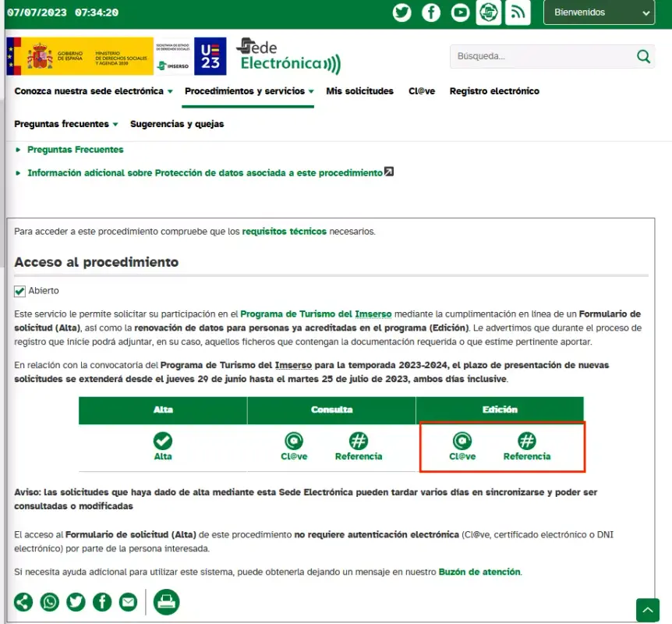Click the external link icon after procedimiento
Image resolution: width=672 pixels, height=624 pixels.
pos(389,172)
